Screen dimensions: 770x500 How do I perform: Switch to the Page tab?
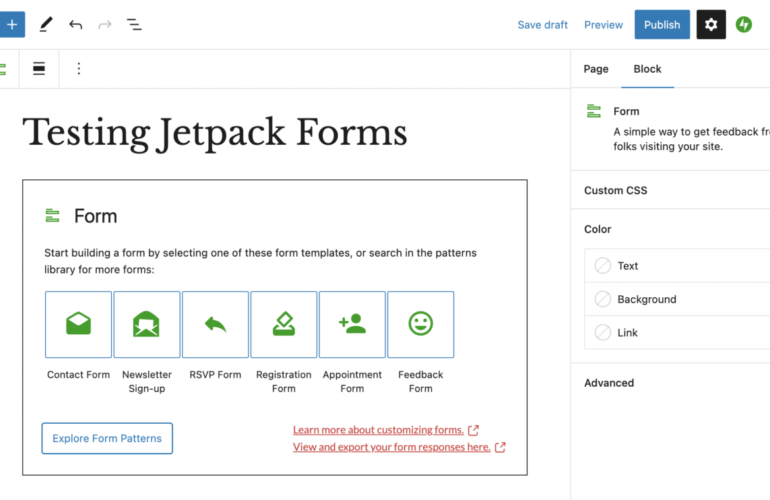click(596, 69)
